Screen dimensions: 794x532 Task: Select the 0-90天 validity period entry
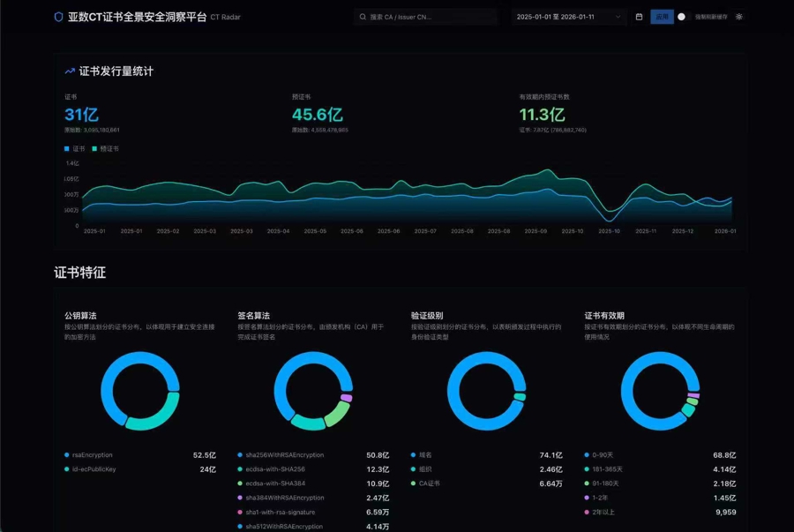point(605,455)
